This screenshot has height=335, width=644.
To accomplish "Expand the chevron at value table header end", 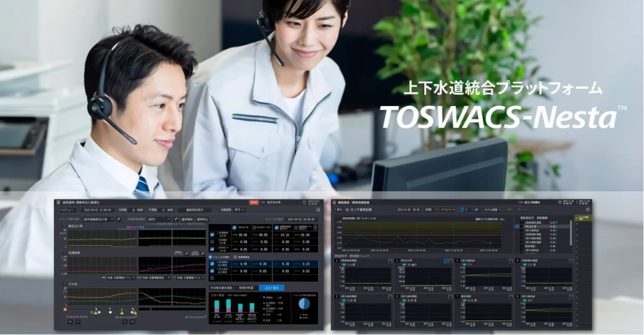I will 316,227.
